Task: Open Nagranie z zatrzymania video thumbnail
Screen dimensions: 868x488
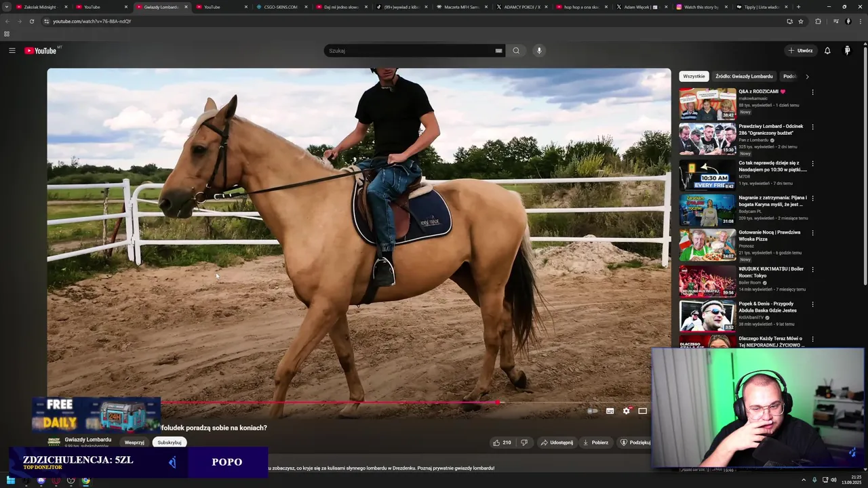Action: click(707, 210)
